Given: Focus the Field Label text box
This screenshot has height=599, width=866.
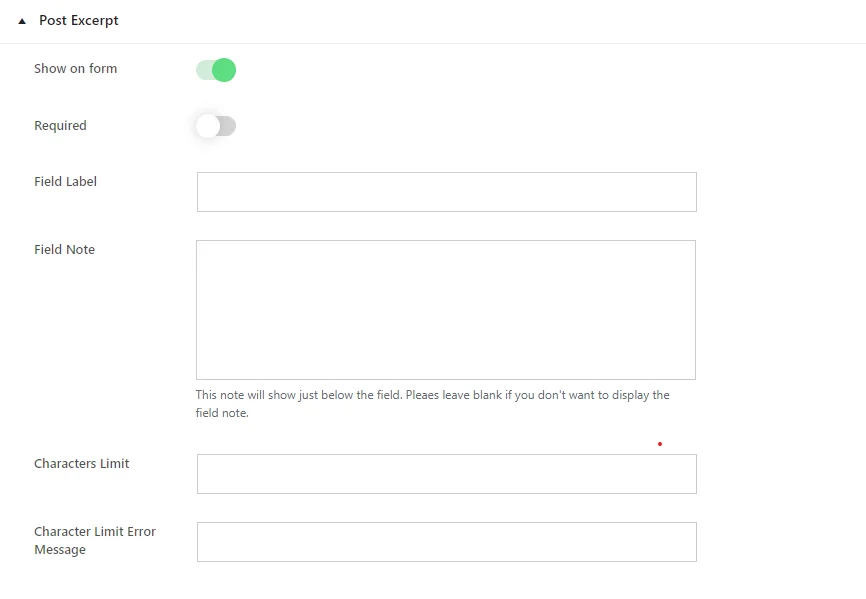Looking at the screenshot, I should click(x=447, y=192).
